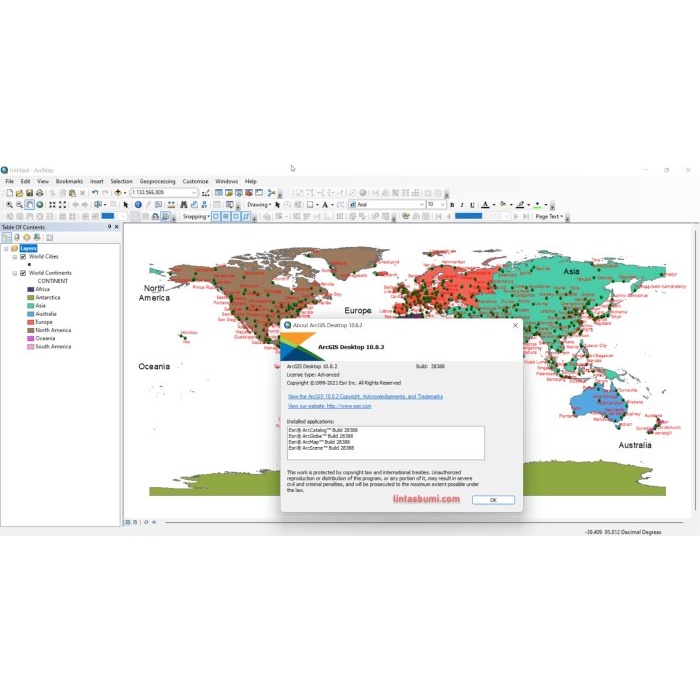This screenshot has width=700, height=700.
Task: Open ArcToolbox red toolbox icon
Action: [249, 193]
